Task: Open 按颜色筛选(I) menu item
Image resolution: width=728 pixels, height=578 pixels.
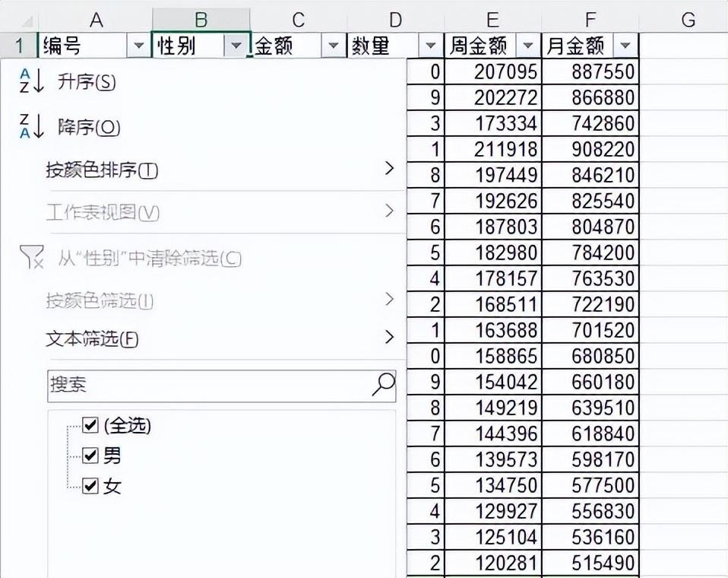Action: tap(100, 300)
